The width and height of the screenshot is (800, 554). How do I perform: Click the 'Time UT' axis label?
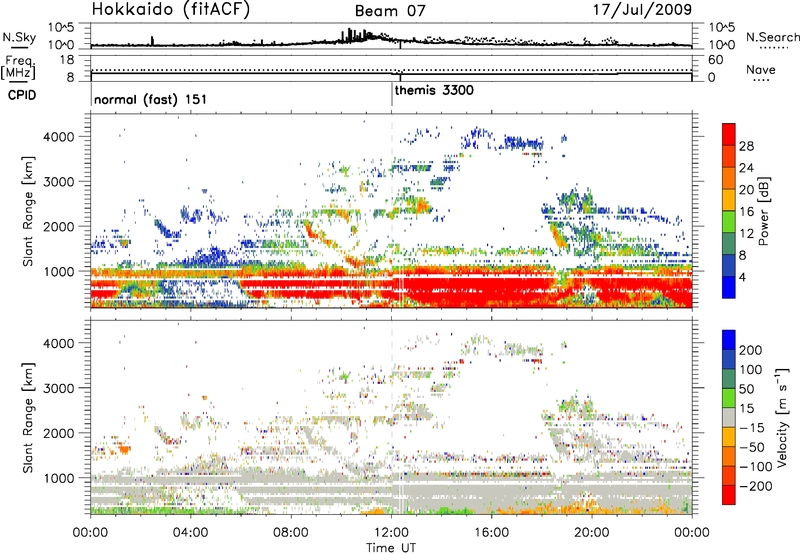[x=391, y=548]
